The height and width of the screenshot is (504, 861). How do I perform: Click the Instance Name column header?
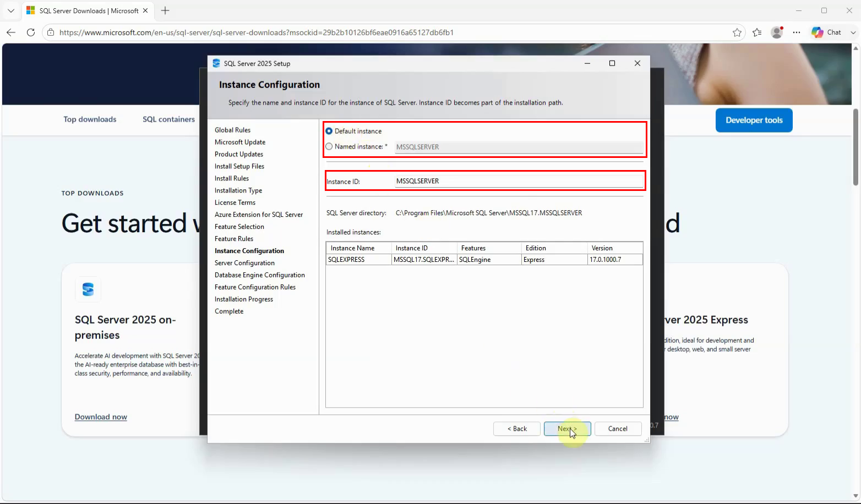359,248
